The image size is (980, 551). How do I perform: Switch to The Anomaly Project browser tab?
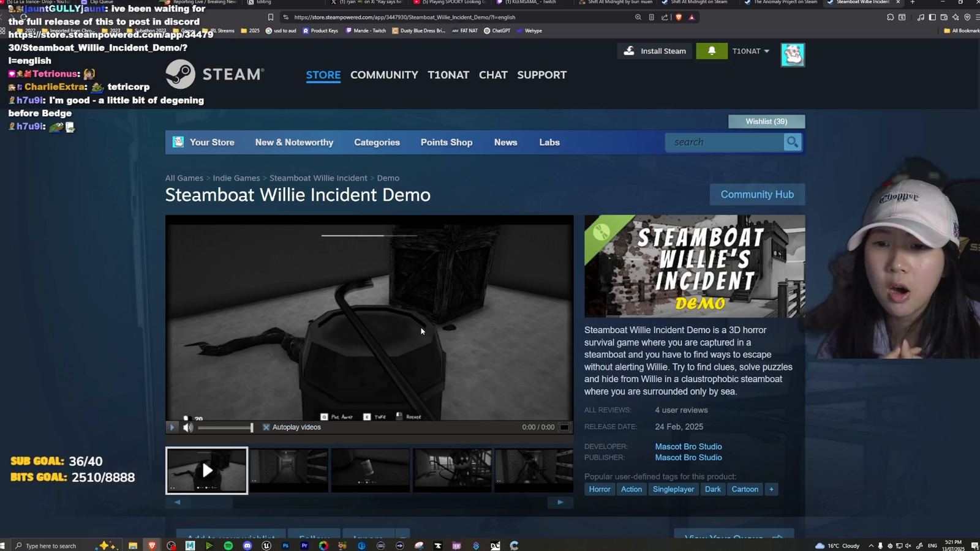coord(781,2)
